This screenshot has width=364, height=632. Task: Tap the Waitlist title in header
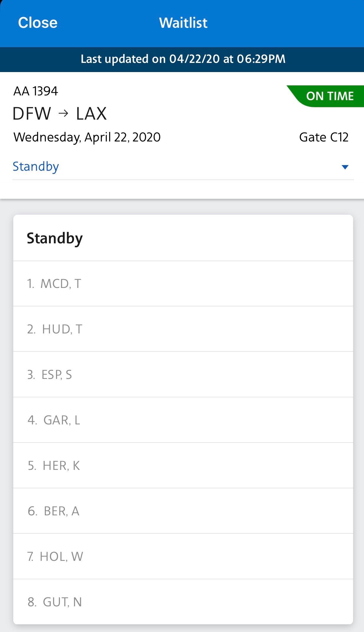coord(183,23)
